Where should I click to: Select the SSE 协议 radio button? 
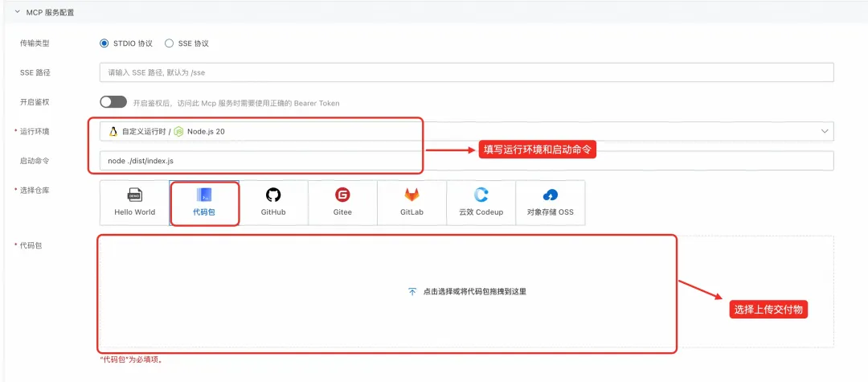169,43
